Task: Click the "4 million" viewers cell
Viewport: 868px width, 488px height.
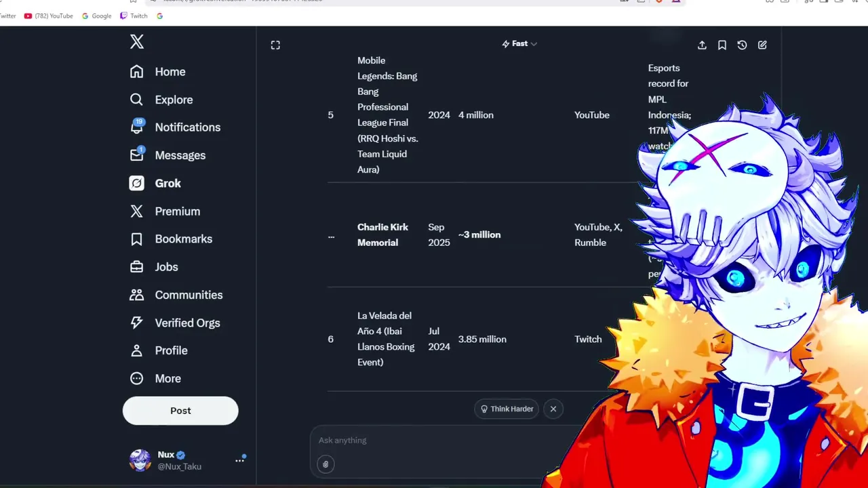Action: point(476,115)
